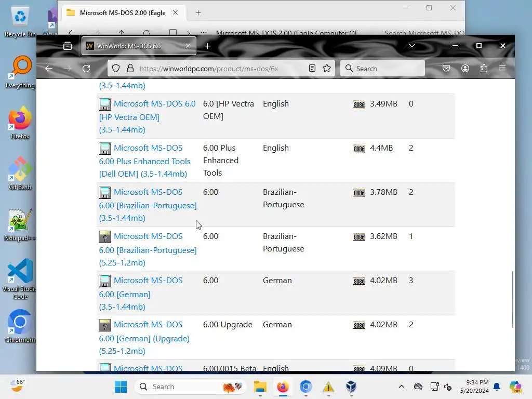Click 5.25 disk icon beside Brazilian-Portuguese 3.62MB row
The height and width of the screenshot is (399, 532).
point(105,237)
